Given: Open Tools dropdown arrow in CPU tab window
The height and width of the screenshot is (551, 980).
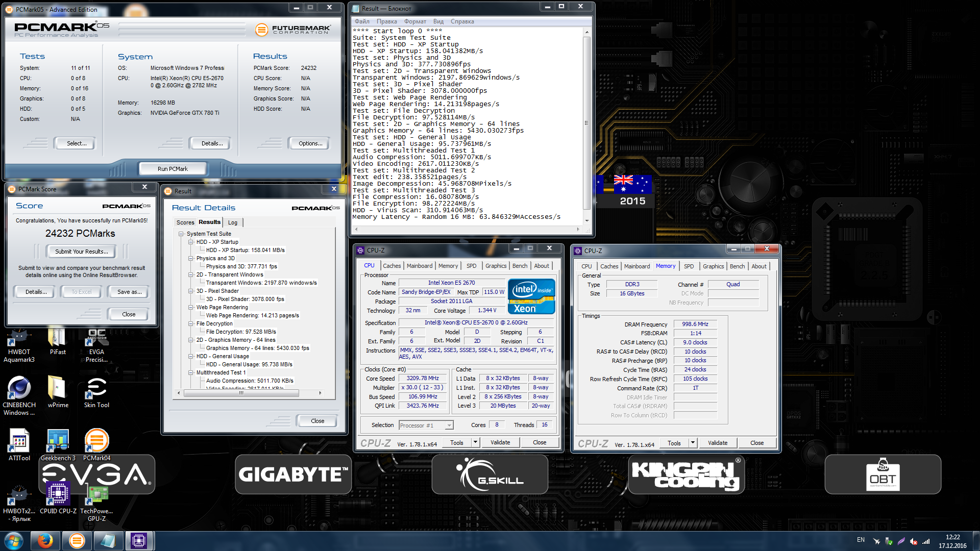Looking at the screenshot, I should point(476,442).
